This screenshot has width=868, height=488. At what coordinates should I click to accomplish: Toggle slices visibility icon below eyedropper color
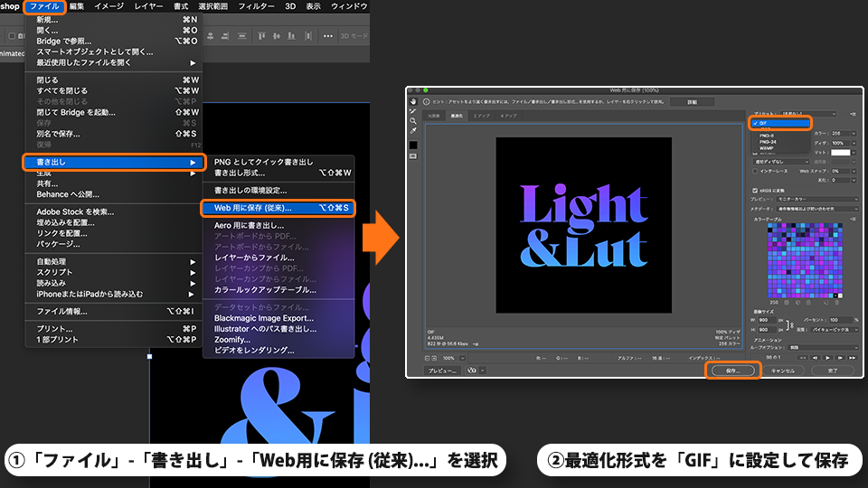413,156
